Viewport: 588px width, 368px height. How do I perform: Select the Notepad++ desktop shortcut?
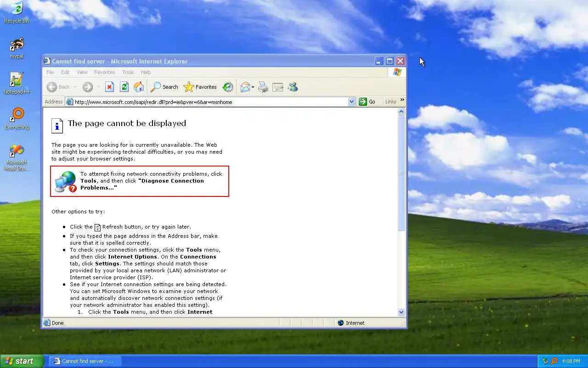17,83
